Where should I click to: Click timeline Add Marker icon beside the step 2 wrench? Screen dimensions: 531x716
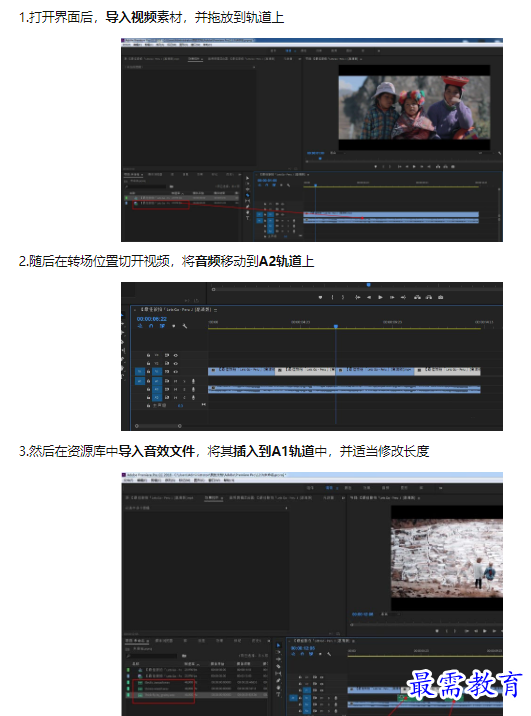coord(173,326)
